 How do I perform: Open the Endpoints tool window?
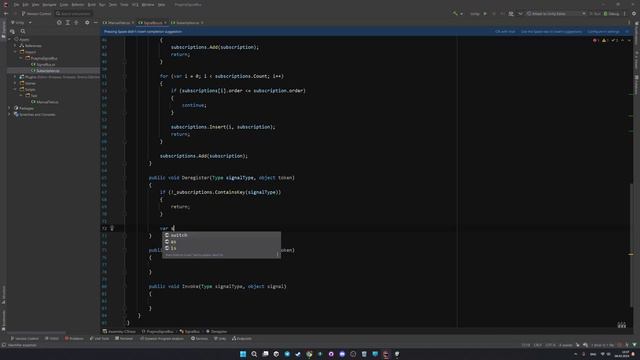tap(242, 338)
